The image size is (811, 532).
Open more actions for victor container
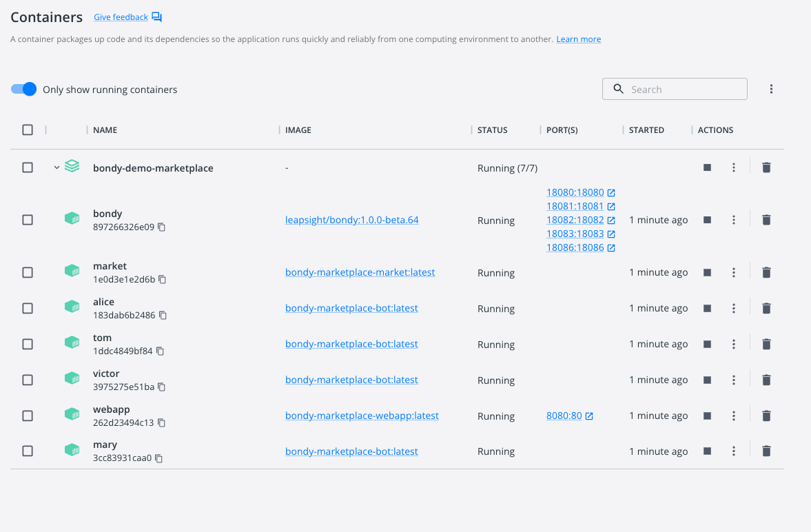tap(733, 380)
